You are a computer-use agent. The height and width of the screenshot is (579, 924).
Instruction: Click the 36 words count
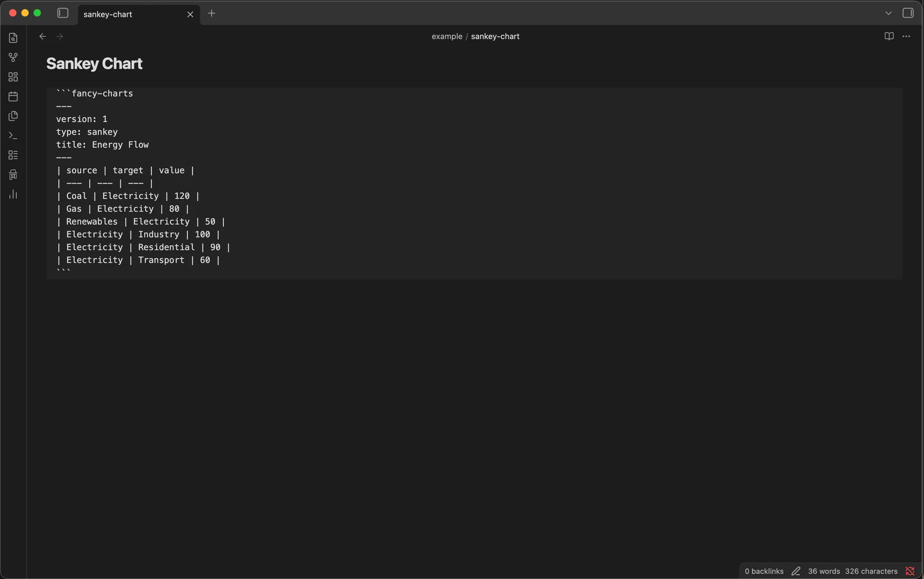point(824,571)
